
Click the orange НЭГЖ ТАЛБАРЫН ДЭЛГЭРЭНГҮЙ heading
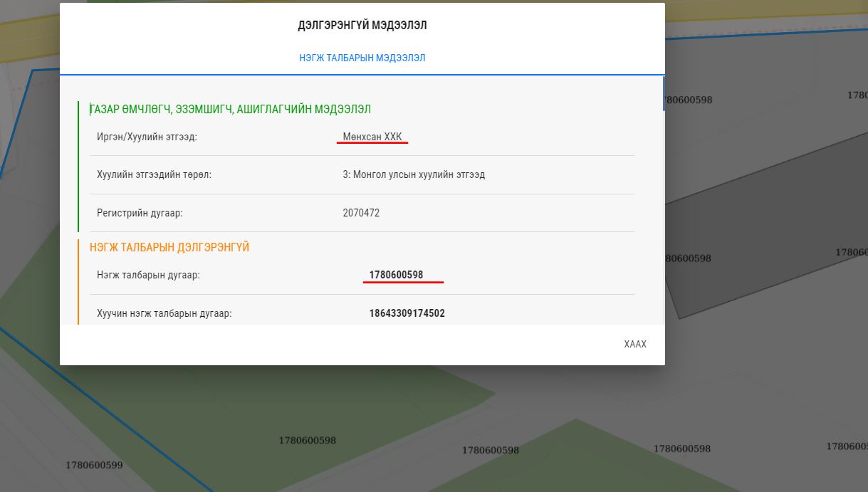[x=169, y=248]
